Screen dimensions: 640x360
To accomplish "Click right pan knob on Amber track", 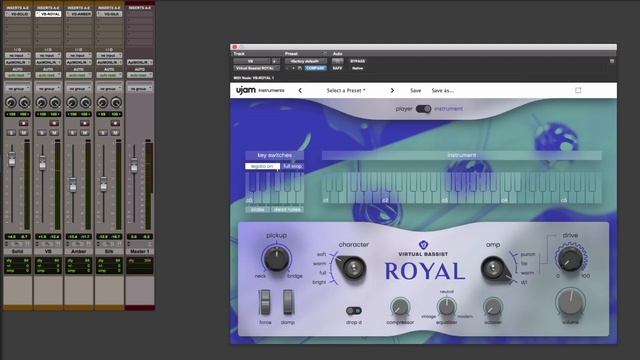I will tap(85, 102).
